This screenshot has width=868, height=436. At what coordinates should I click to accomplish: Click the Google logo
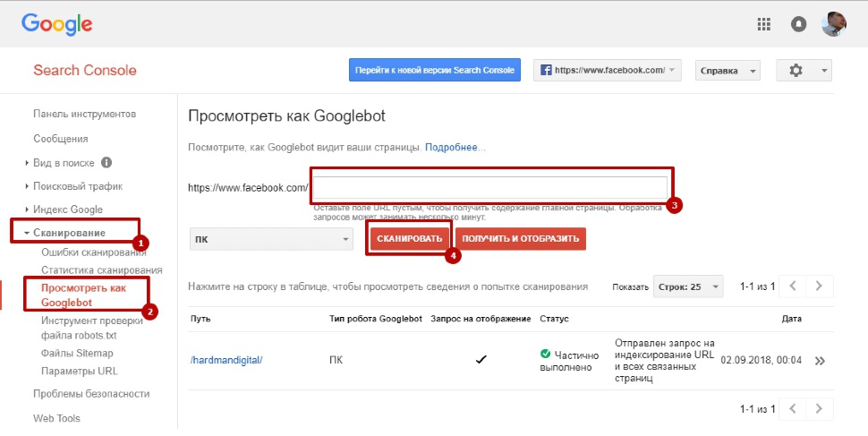(56, 25)
